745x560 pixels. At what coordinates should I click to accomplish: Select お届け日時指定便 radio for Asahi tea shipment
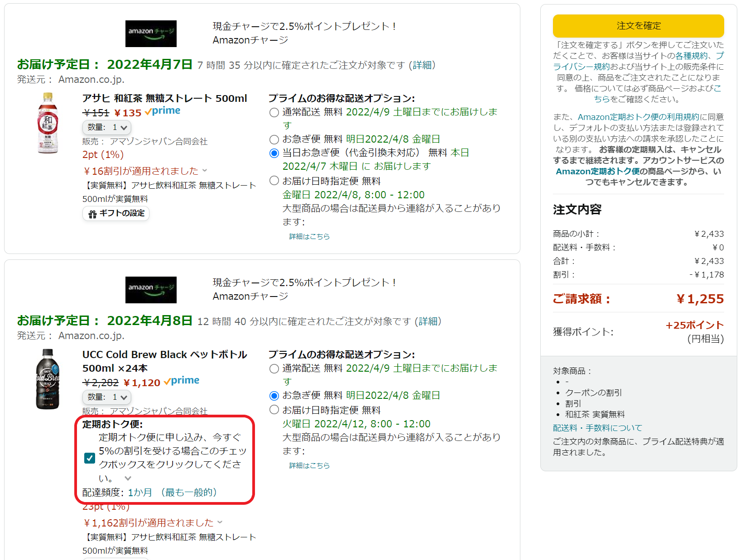click(274, 181)
